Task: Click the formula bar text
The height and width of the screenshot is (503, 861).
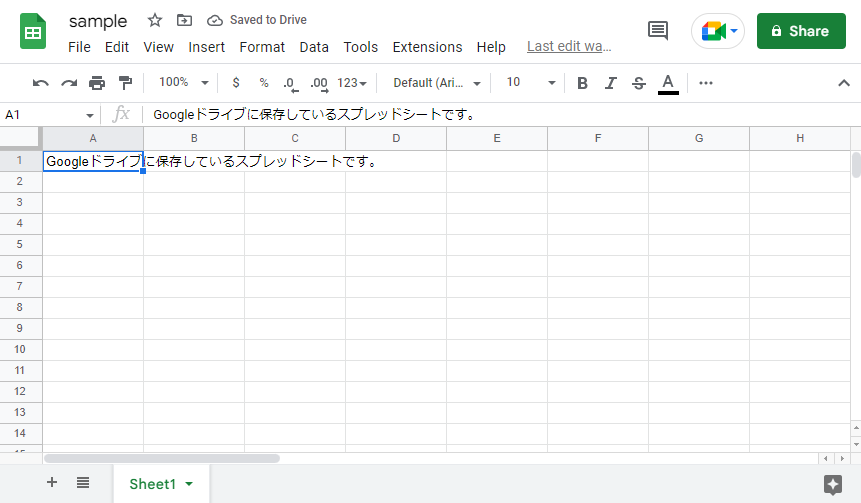Action: pos(314,115)
